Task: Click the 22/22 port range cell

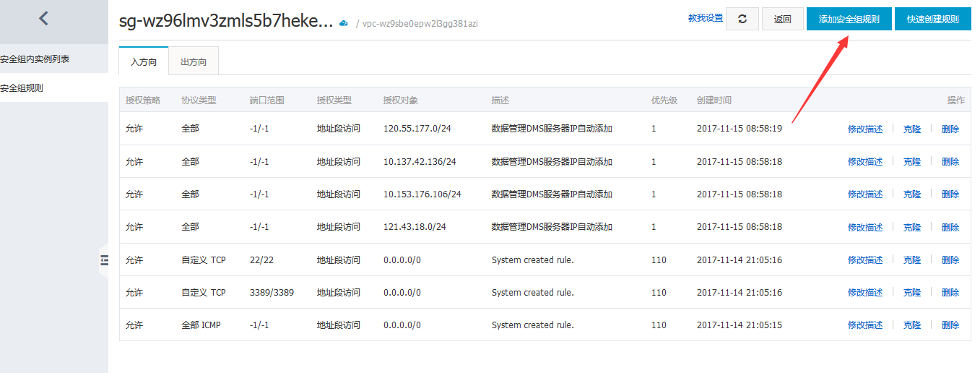Action: coord(260,260)
